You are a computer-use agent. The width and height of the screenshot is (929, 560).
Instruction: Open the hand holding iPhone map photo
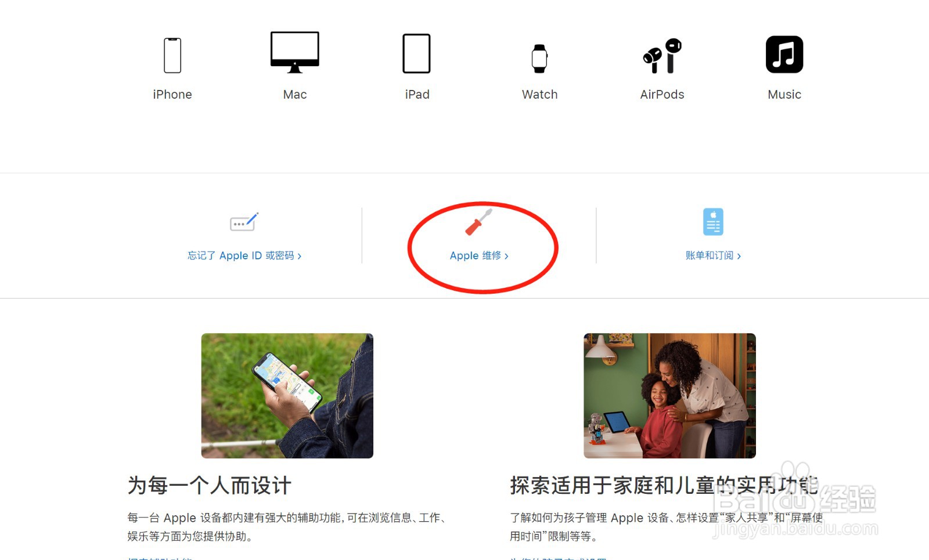coord(287,396)
